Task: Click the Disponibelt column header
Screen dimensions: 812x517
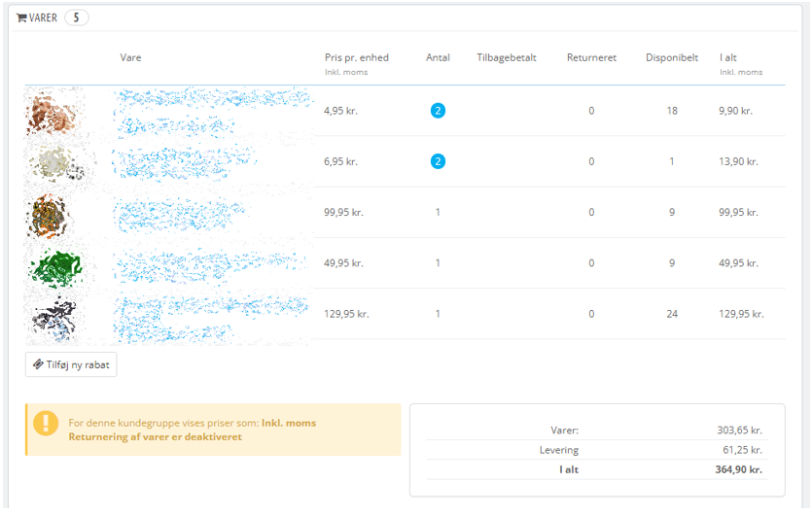Action: point(672,57)
